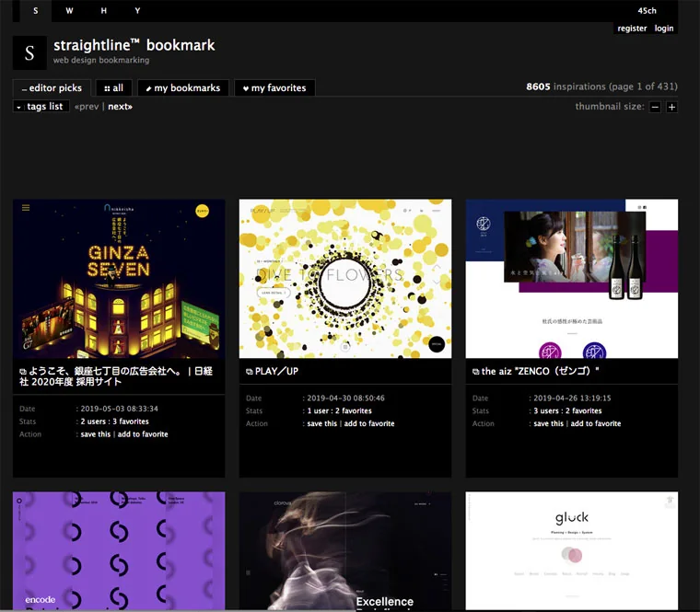Select the all tab
700x612 pixels.
pos(114,87)
